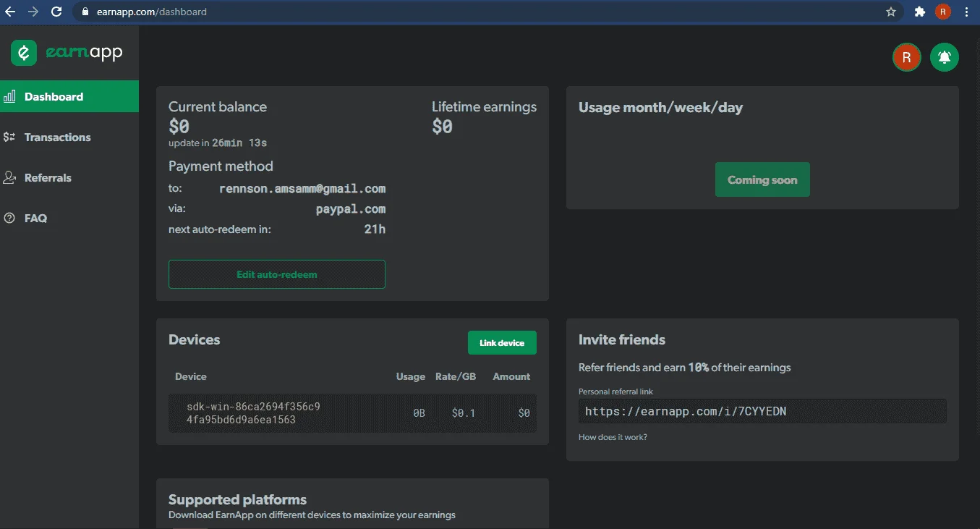Click the Supported platforms heading
The height and width of the screenshot is (529, 980).
(x=237, y=499)
